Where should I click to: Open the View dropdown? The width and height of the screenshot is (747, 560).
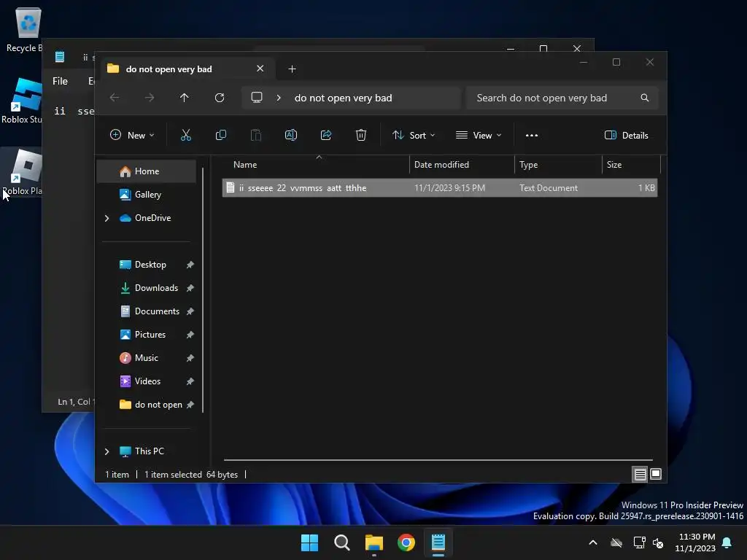coord(479,135)
